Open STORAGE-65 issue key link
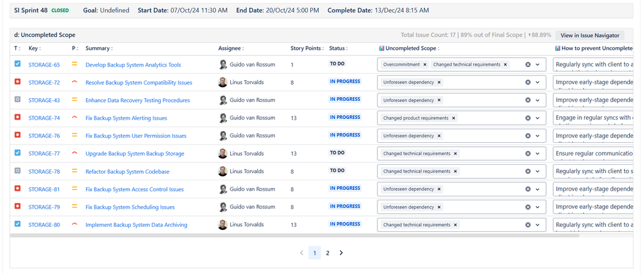The width and height of the screenshot is (644, 274). pyautogui.click(x=44, y=65)
